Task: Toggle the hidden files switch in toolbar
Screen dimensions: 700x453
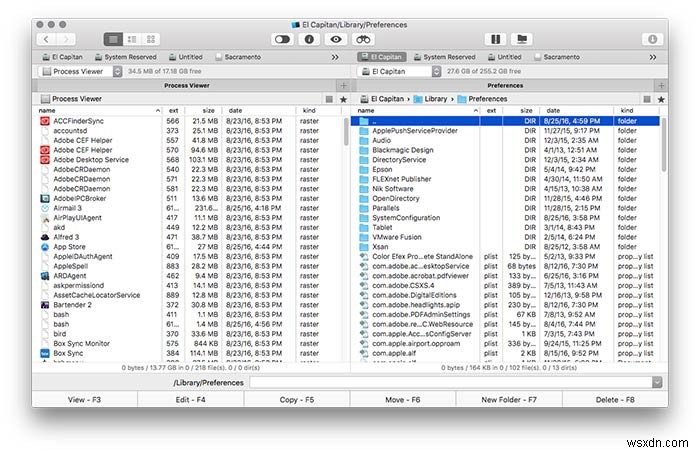Action: point(283,39)
